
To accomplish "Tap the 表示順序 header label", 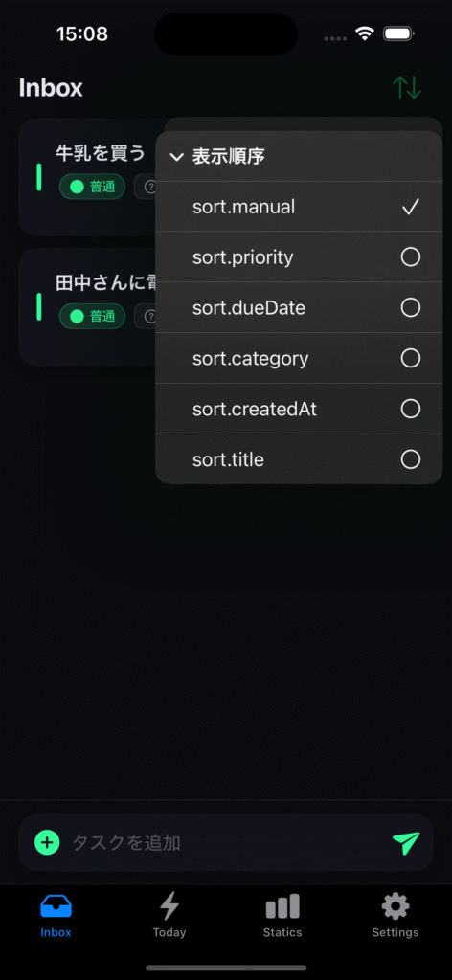I will (x=228, y=156).
